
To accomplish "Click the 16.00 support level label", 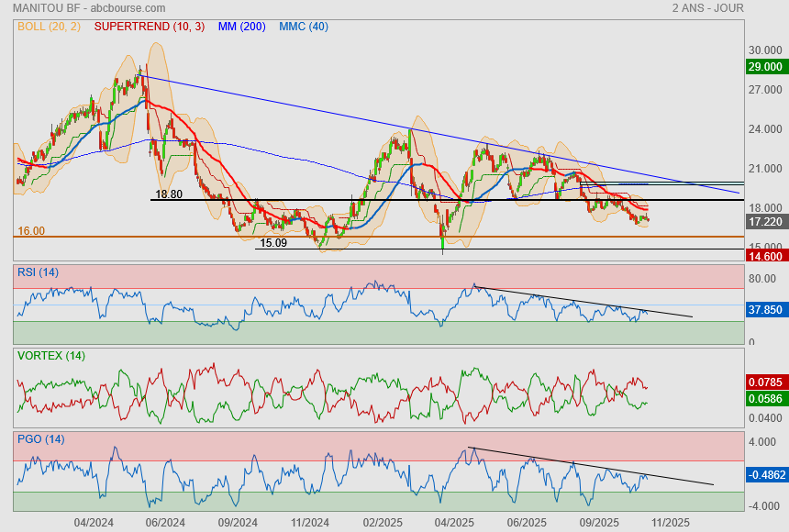I will [31, 231].
